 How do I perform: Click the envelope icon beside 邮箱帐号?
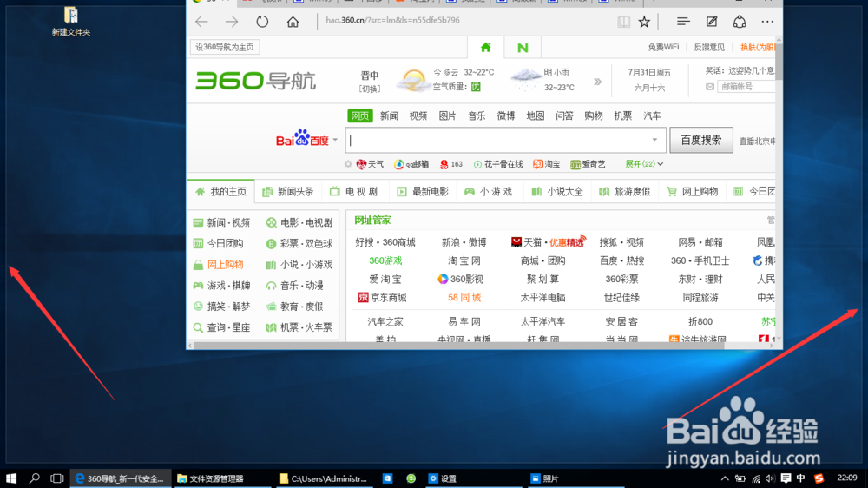point(710,87)
